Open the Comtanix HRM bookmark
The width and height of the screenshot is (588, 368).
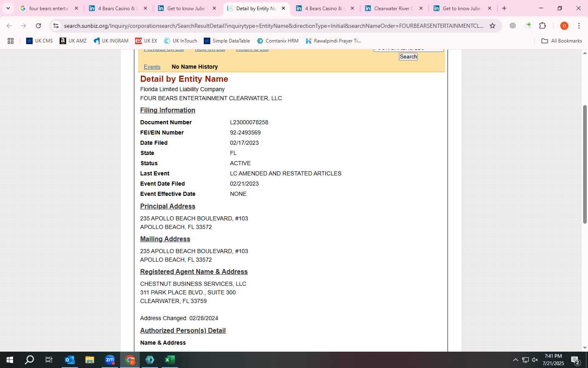pos(278,41)
